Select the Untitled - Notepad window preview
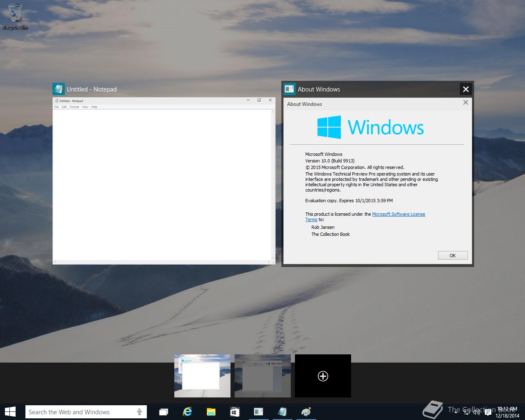The image size is (525, 420). point(164,181)
